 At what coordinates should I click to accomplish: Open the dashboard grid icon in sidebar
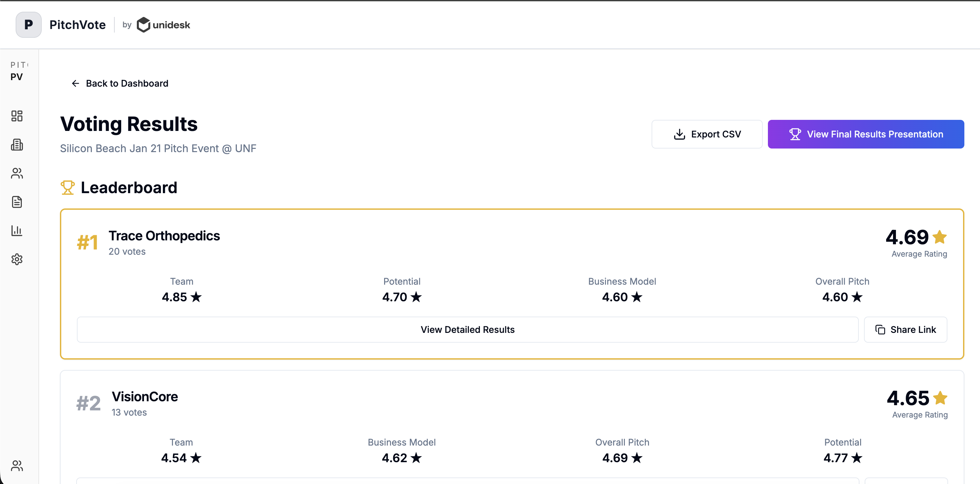tap(17, 116)
